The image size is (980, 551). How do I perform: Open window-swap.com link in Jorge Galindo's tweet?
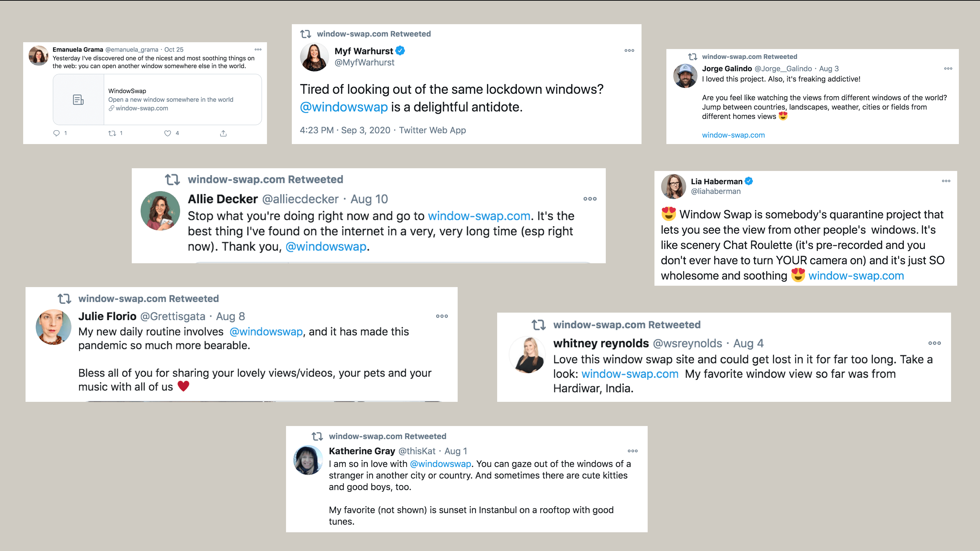pos(733,135)
